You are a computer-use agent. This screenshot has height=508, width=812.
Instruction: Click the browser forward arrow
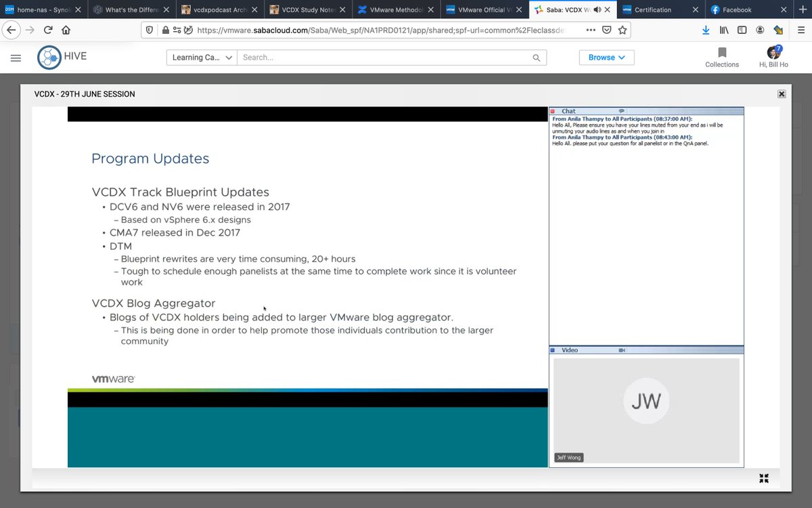(x=30, y=30)
